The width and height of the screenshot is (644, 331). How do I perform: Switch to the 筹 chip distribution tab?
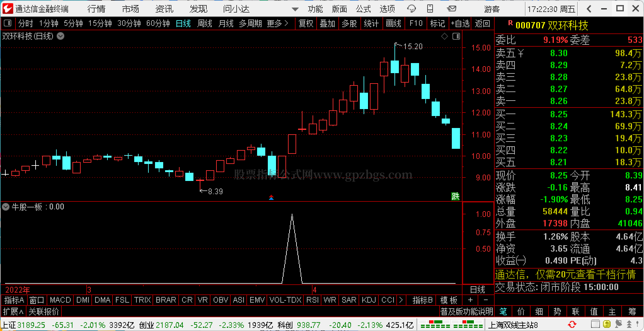click(x=632, y=312)
